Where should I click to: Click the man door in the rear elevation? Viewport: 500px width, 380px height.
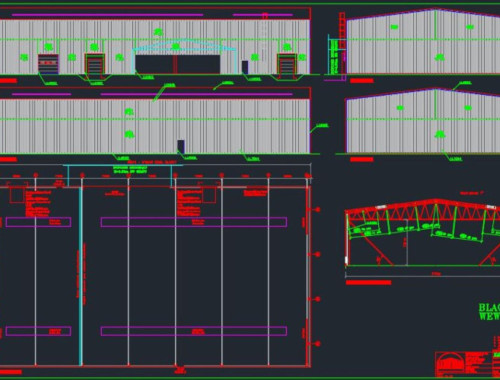click(181, 147)
